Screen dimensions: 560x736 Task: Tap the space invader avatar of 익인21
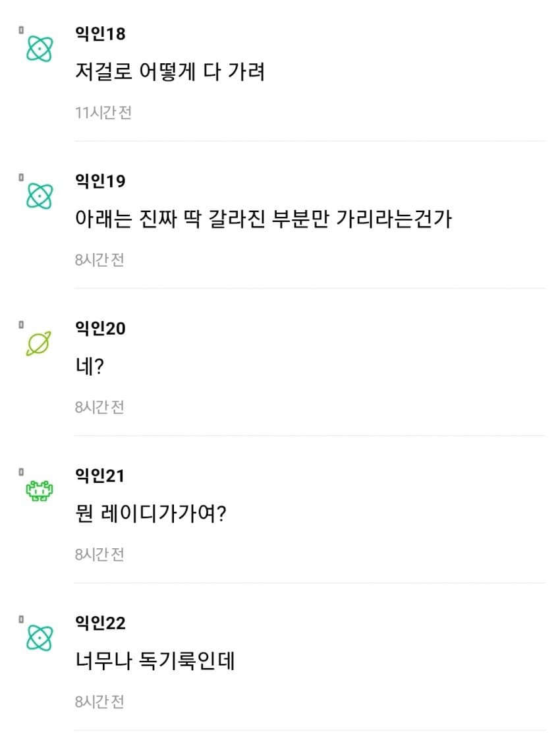pos(39,491)
